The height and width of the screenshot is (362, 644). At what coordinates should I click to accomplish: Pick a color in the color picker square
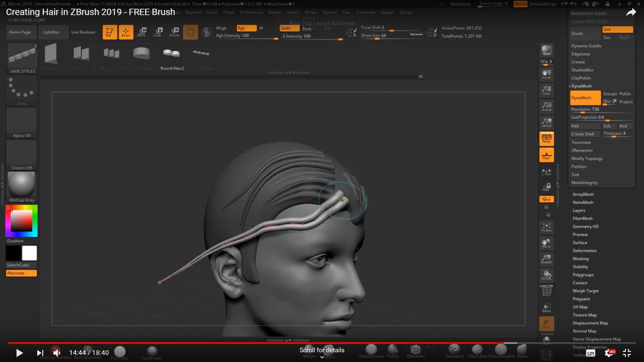click(21, 221)
